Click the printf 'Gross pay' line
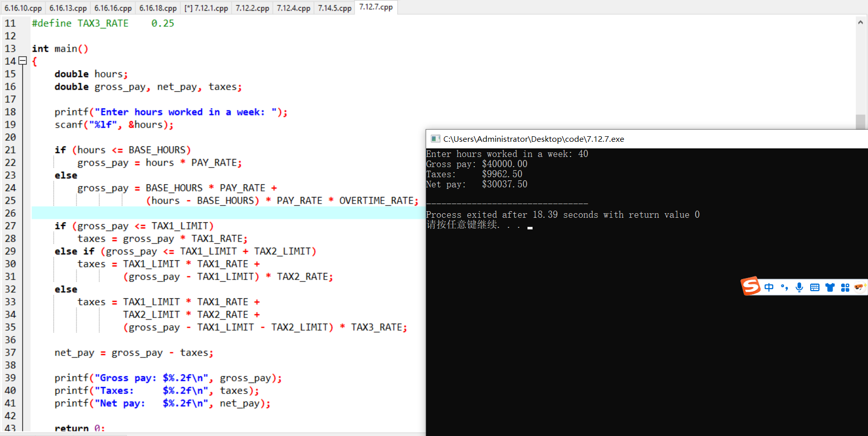This screenshot has width=868, height=436. point(168,378)
